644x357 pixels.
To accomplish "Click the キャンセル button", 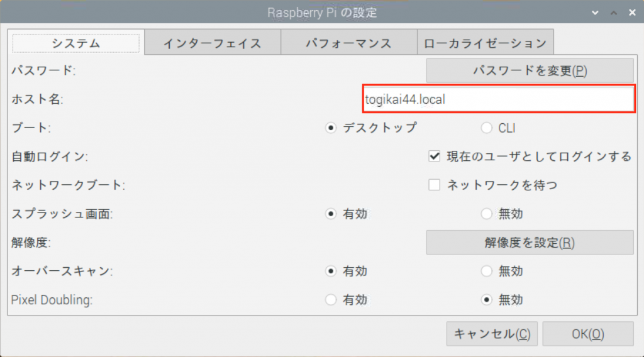I will [492, 334].
